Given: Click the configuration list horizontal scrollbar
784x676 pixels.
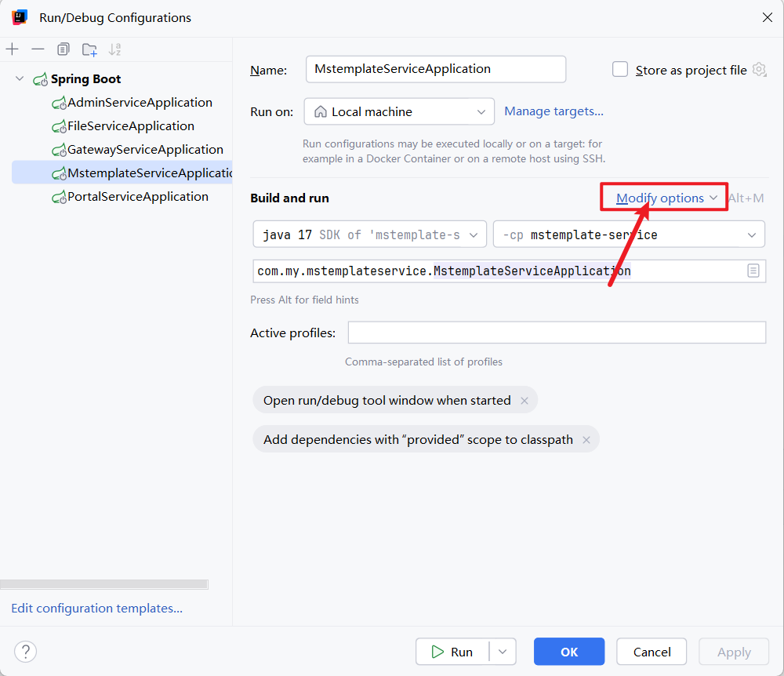Looking at the screenshot, I should (104, 584).
